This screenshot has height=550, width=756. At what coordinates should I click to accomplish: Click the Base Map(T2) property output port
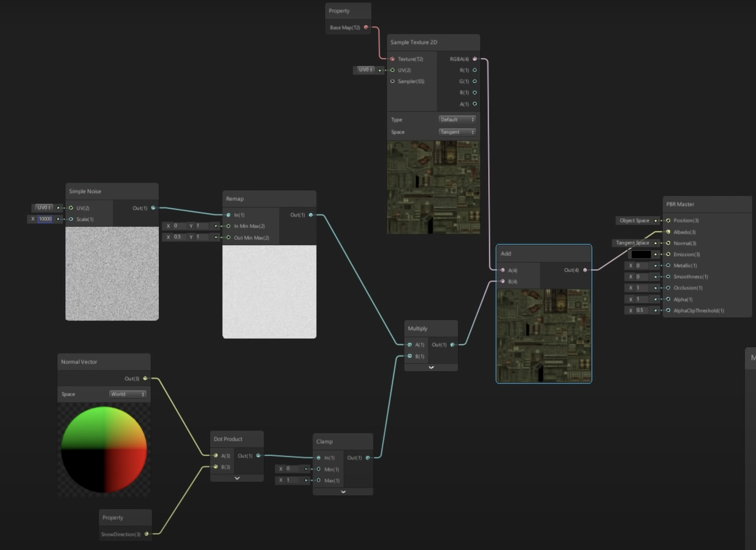pos(366,27)
